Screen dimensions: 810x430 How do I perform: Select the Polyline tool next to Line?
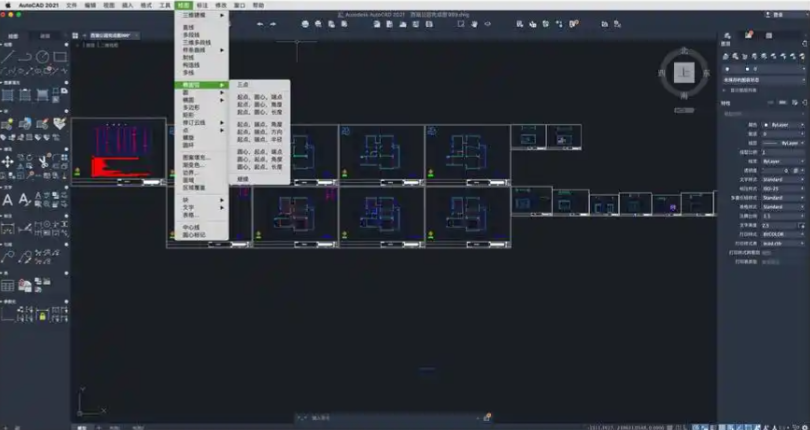pyautogui.click(x=25, y=56)
